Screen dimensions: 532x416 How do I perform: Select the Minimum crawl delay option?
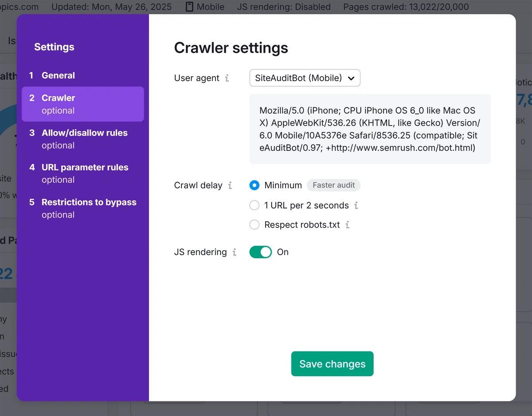tap(254, 185)
